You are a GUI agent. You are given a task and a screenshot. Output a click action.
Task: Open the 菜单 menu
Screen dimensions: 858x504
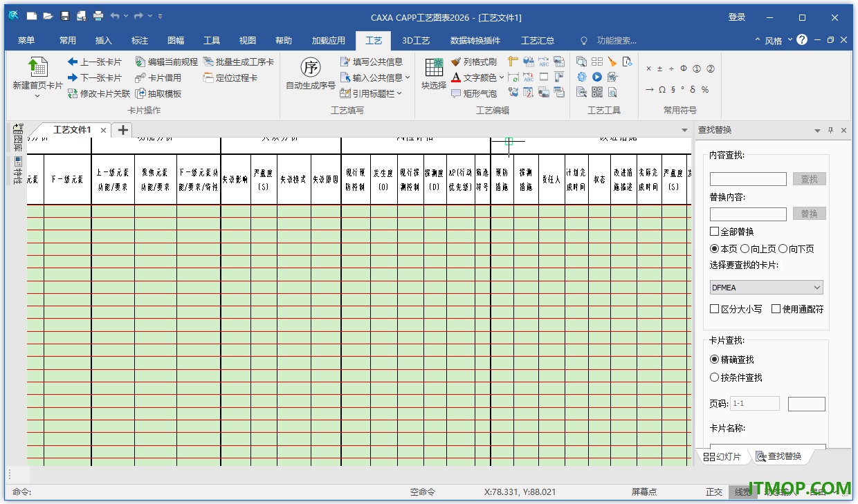26,41
